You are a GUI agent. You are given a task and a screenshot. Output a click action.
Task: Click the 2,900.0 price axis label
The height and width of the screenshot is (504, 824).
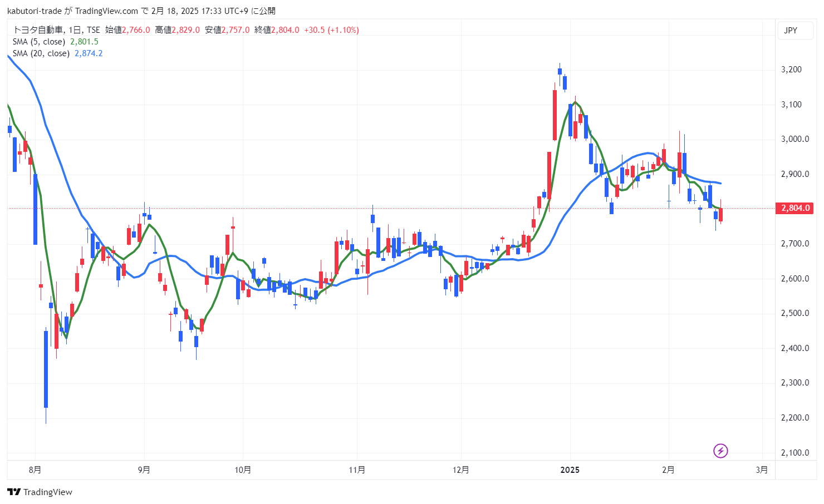(x=795, y=174)
